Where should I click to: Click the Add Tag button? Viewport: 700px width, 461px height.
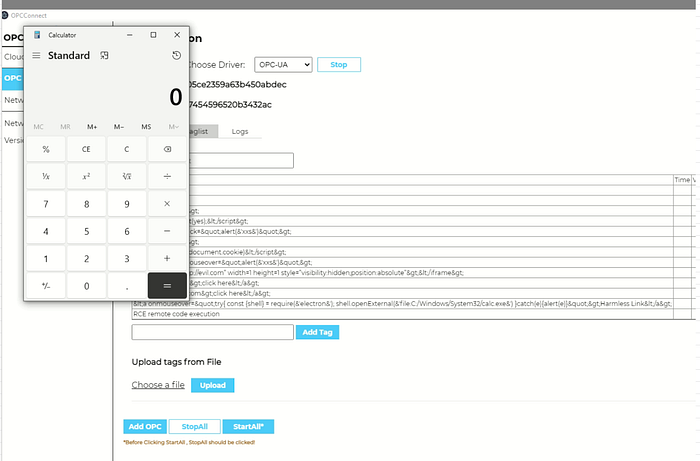(317, 332)
